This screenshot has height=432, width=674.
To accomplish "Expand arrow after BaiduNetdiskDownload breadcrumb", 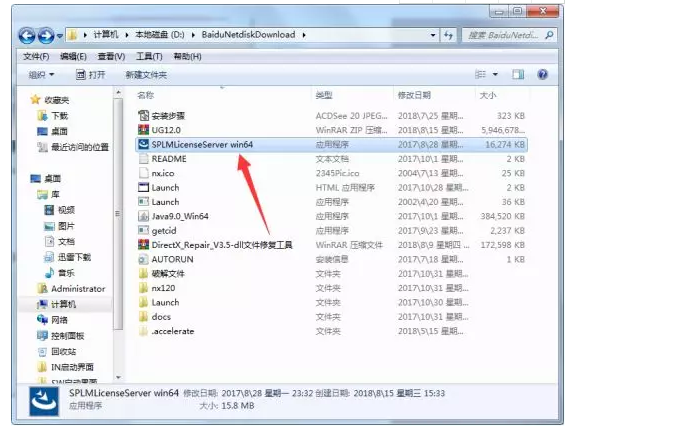I will tap(304, 35).
